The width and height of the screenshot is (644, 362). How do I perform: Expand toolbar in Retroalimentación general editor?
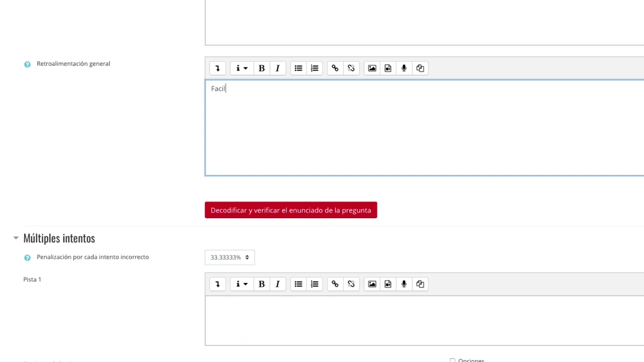pos(217,68)
